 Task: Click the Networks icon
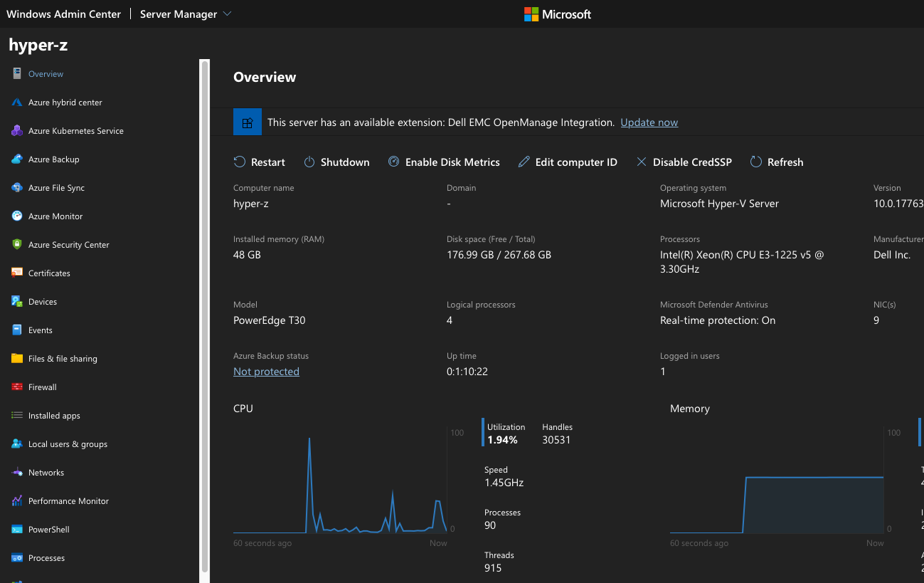[x=17, y=472]
